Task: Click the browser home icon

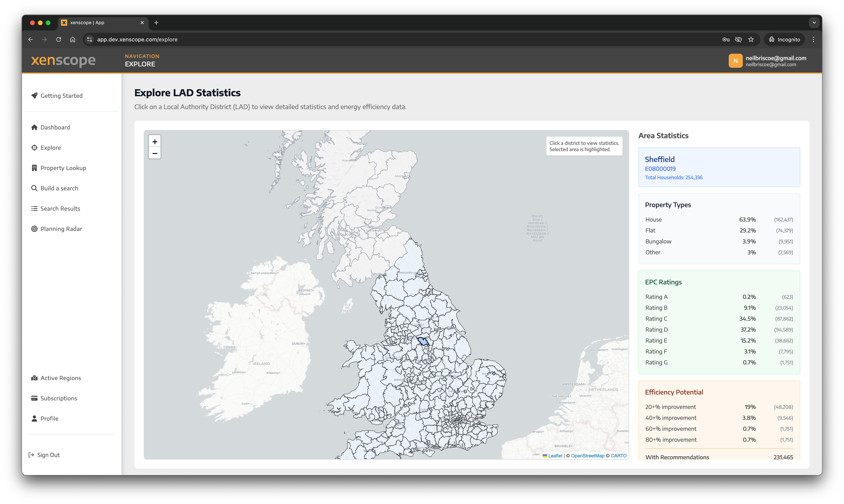Action: (73, 39)
